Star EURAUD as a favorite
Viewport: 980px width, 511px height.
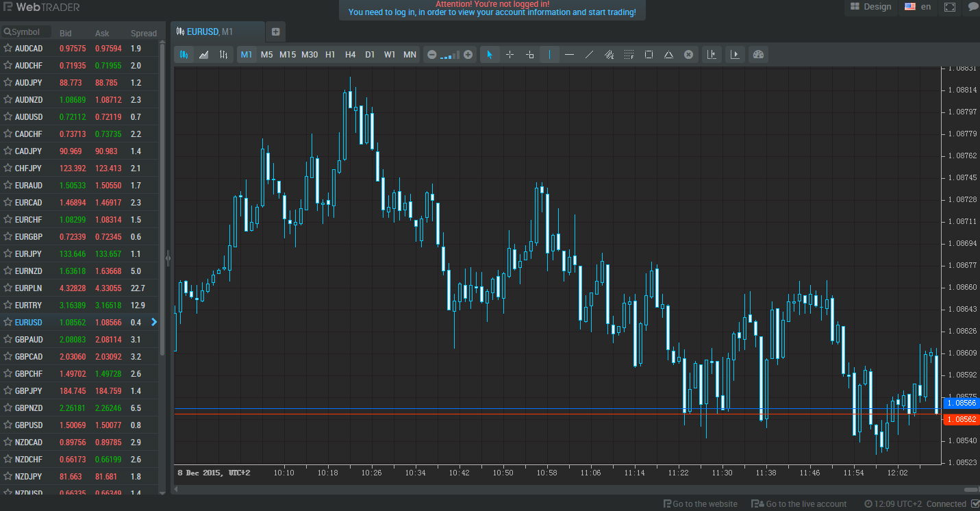tap(8, 186)
